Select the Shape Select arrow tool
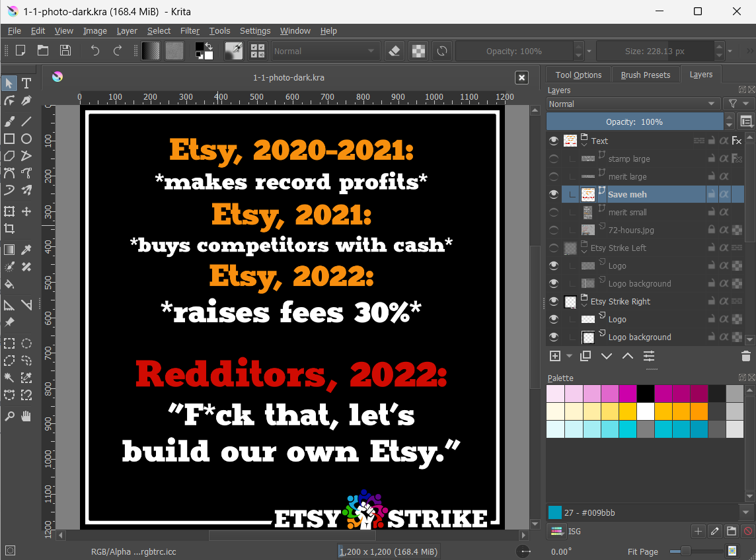Viewport: 756px width, 560px height. point(9,83)
